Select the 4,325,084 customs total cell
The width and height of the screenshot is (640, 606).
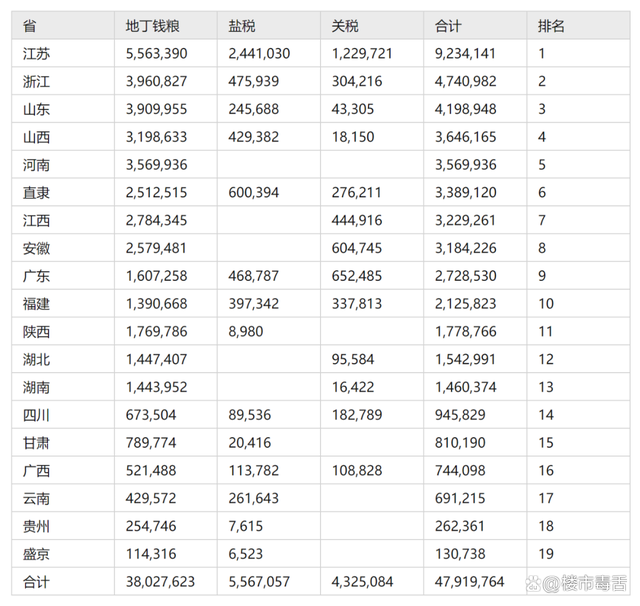coord(362,581)
